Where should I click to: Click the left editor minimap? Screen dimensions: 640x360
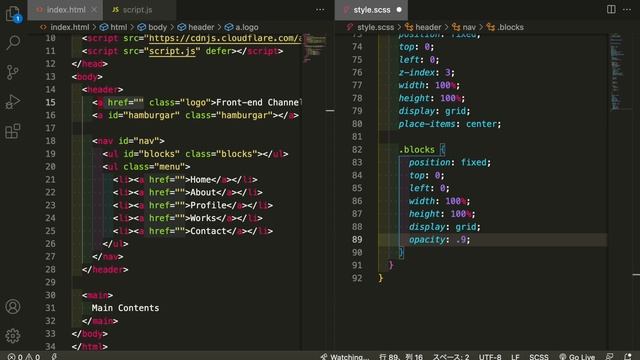(x=314, y=48)
